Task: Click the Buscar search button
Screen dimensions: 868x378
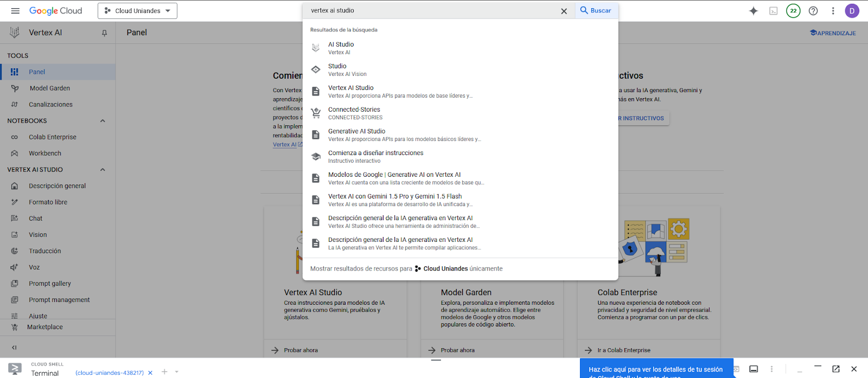Action: click(596, 10)
